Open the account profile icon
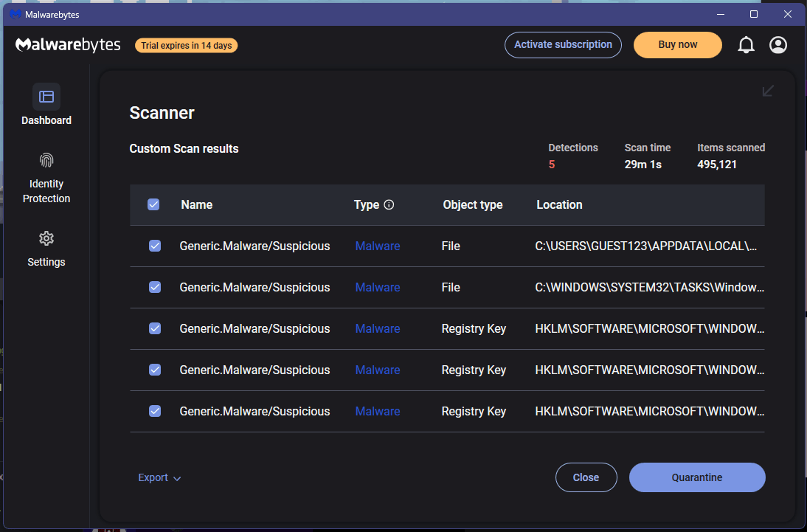Screen dimensions: 807x532 [x=777, y=45]
